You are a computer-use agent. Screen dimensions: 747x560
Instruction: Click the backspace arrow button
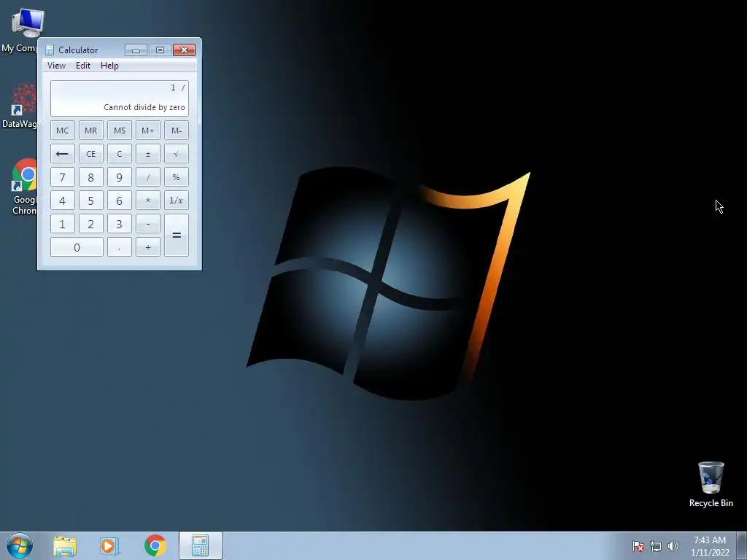[x=63, y=154]
